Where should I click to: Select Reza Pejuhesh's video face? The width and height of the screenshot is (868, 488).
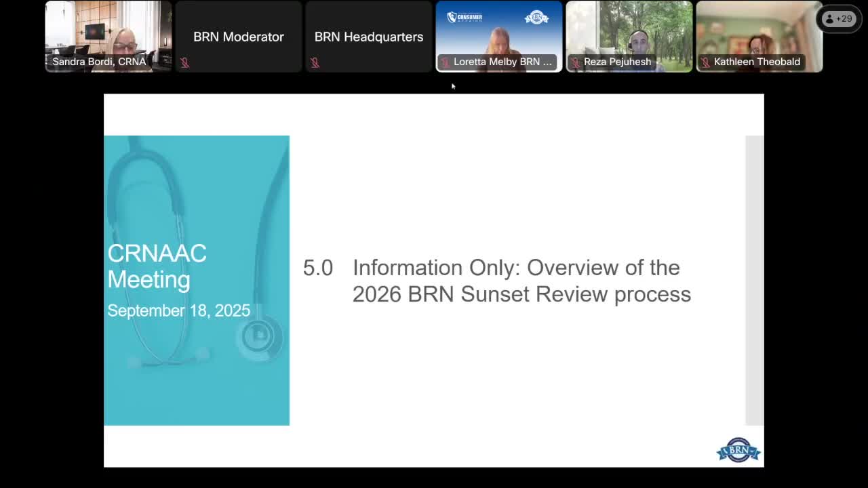[639, 39]
